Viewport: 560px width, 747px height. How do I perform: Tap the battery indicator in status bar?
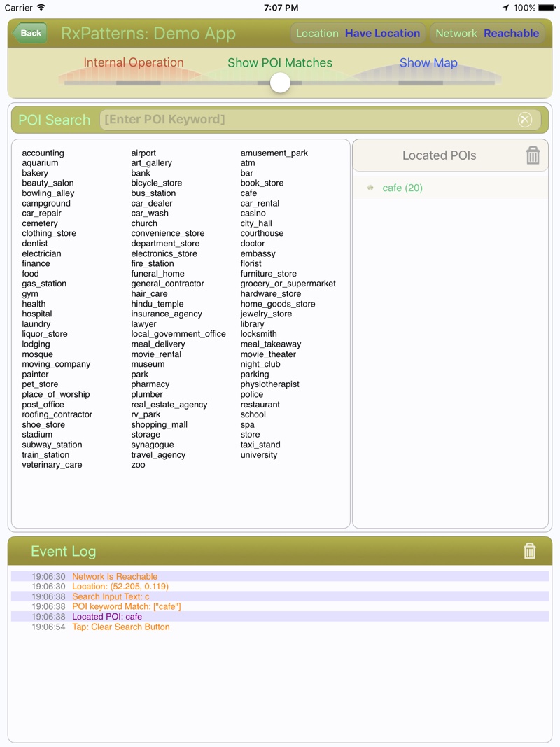tap(546, 8)
